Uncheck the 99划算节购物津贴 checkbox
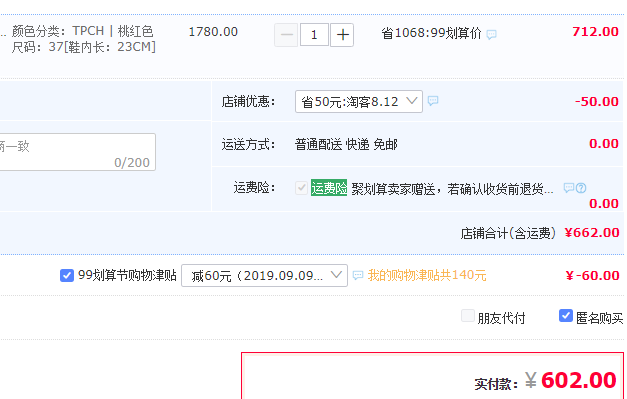 click(x=67, y=275)
